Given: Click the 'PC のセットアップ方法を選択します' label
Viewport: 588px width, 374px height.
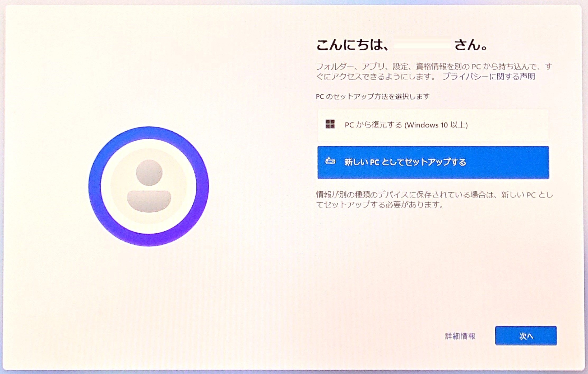Looking at the screenshot, I should [x=373, y=97].
